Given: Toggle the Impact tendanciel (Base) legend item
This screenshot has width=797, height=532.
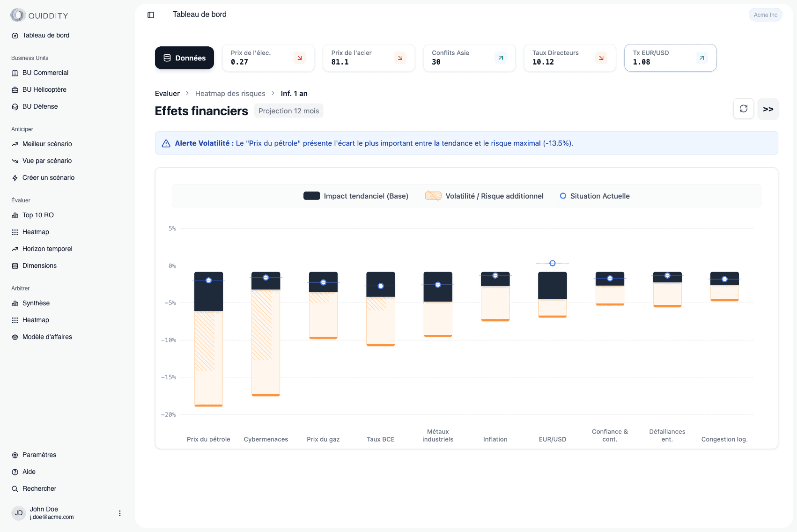Looking at the screenshot, I should coord(356,196).
